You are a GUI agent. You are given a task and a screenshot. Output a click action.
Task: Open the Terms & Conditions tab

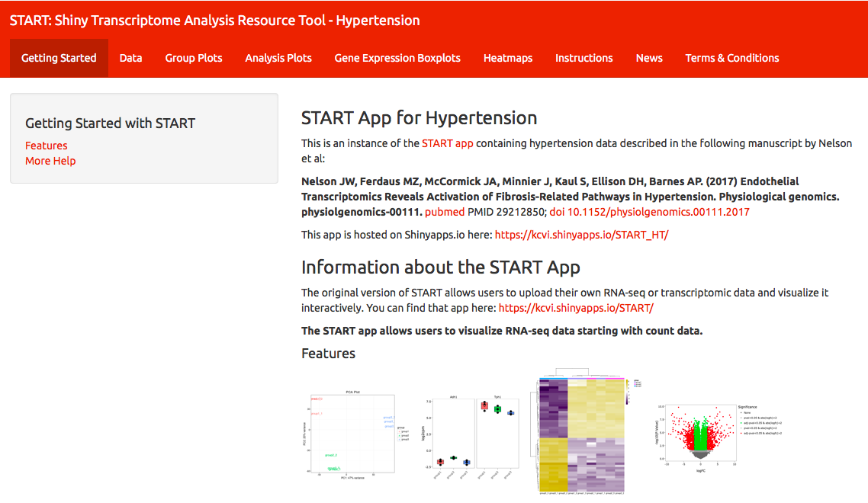click(731, 58)
